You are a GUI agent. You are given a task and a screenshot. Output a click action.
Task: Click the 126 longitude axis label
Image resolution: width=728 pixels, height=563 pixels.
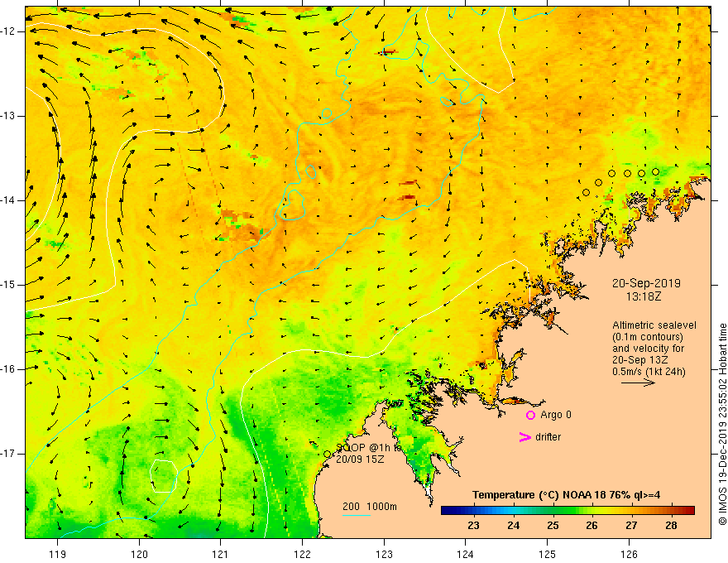pos(629,555)
